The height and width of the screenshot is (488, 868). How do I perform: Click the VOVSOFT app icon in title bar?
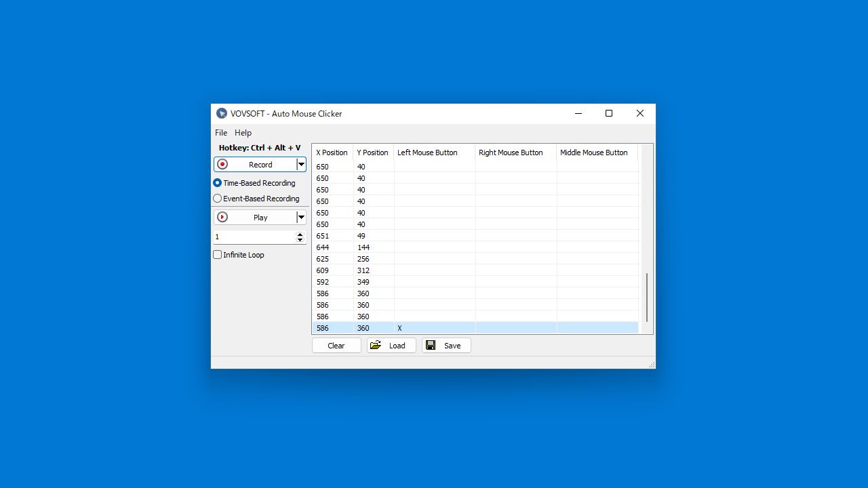pyautogui.click(x=222, y=114)
